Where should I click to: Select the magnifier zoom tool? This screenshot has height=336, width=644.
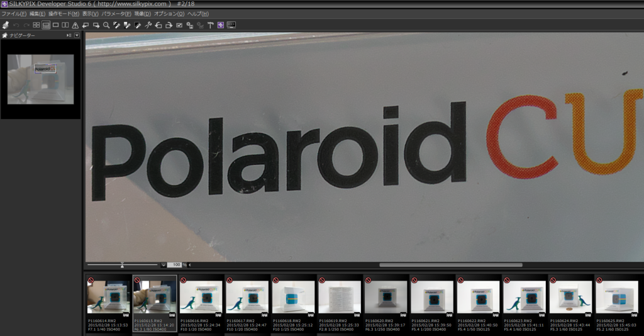(x=106, y=25)
